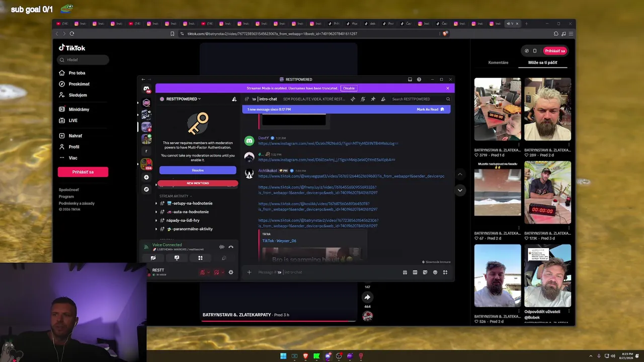Open the sticker picker

click(425, 272)
